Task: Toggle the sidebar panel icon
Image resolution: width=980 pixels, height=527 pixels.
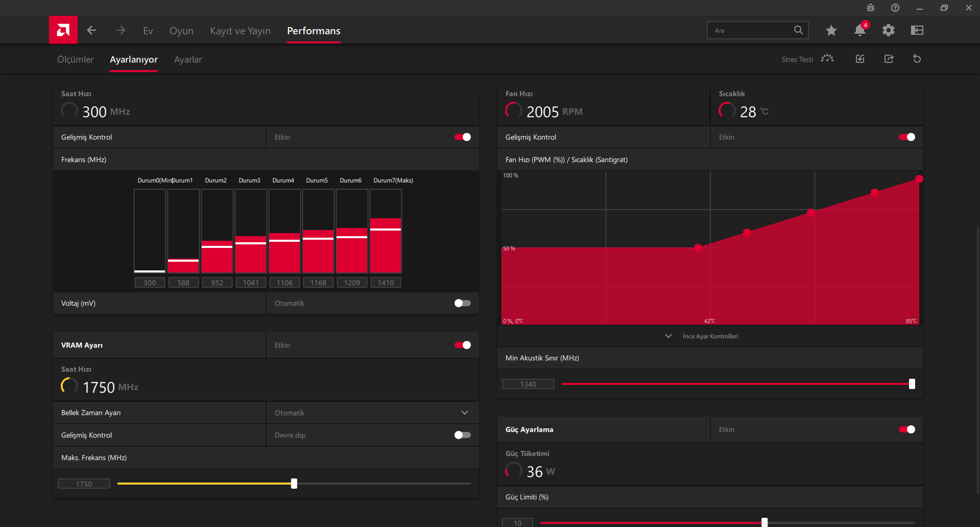Action: pos(917,31)
